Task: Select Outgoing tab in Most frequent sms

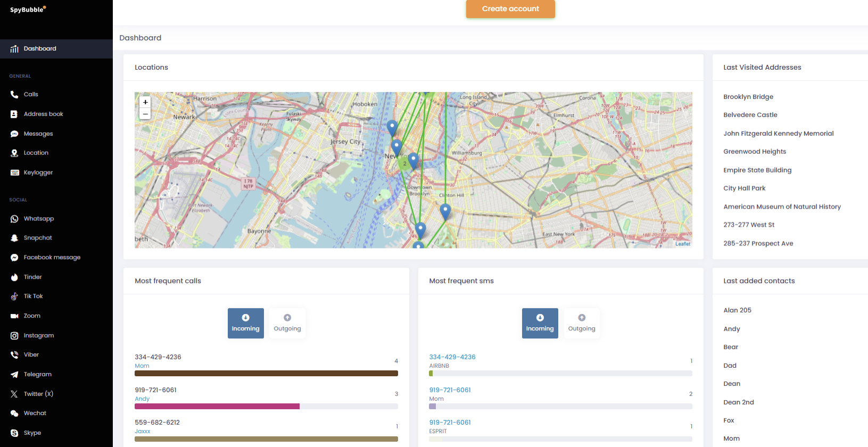Action: 582,323
